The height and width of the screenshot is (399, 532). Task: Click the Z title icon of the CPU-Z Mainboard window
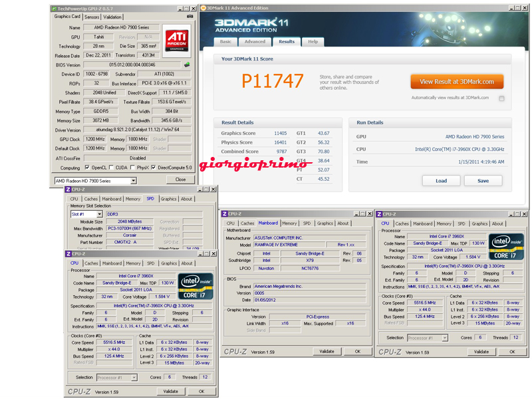pyautogui.click(x=224, y=213)
